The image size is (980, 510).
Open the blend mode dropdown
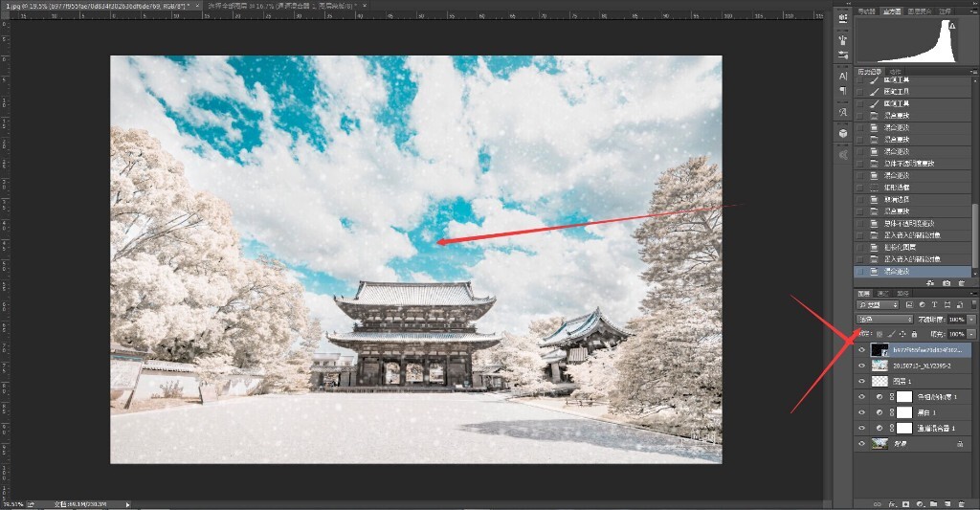click(x=884, y=320)
